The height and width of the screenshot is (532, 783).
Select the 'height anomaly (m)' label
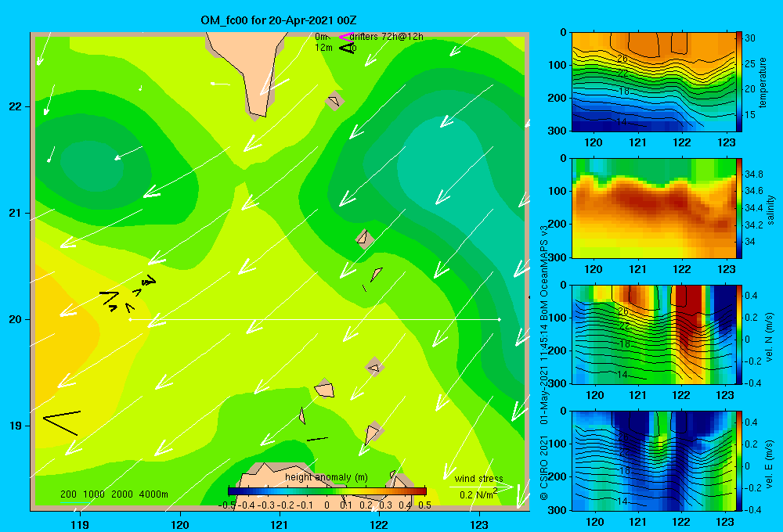[x=326, y=477]
